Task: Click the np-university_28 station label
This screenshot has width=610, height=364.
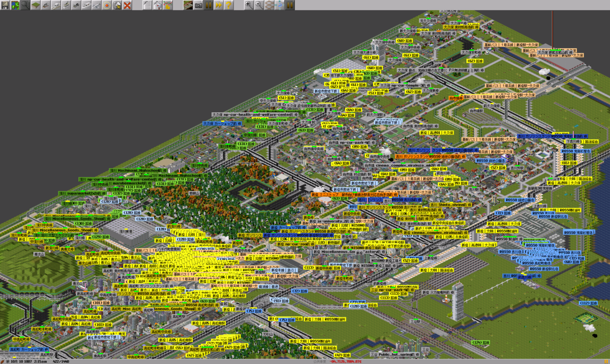Action: tap(331, 221)
